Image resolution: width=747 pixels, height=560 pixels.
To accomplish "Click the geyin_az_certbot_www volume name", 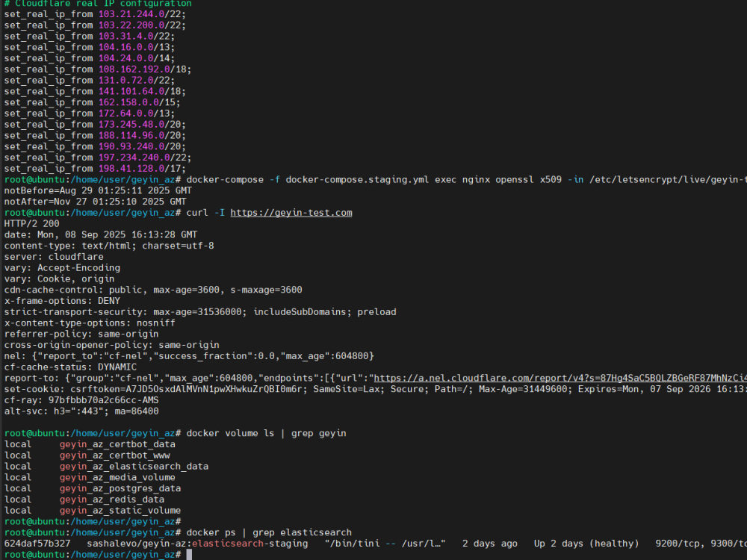I will (115, 455).
